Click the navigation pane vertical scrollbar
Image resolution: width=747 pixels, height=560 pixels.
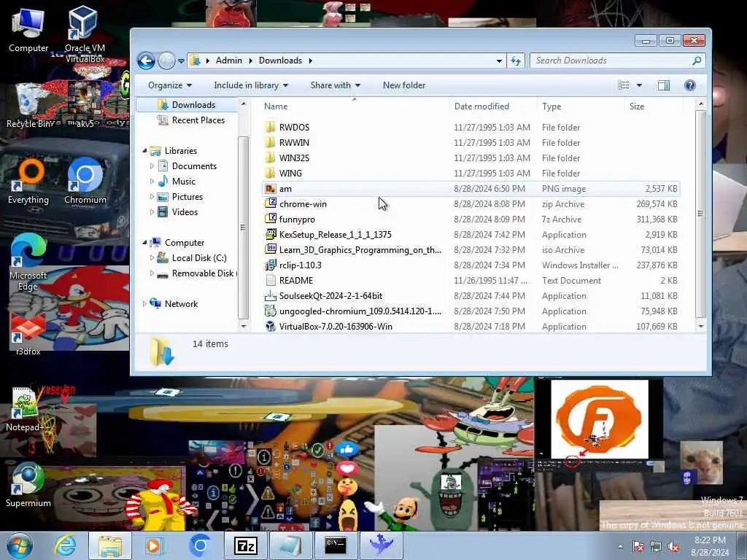pyautogui.click(x=243, y=227)
